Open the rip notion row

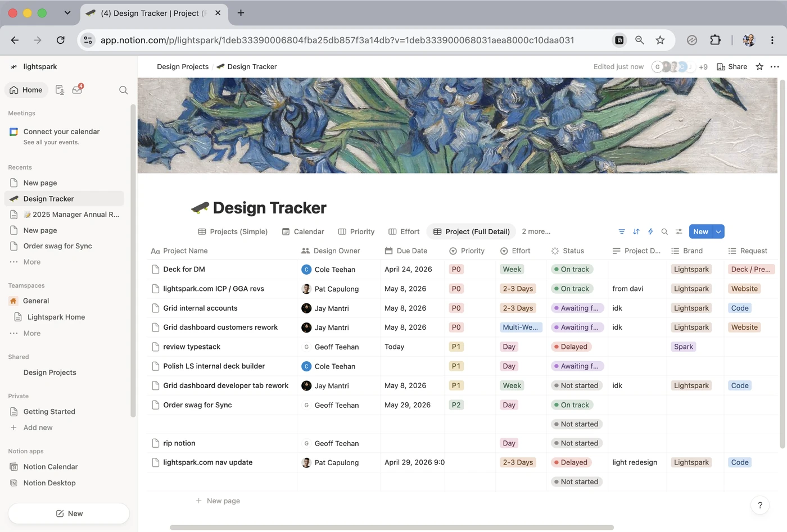179,443
